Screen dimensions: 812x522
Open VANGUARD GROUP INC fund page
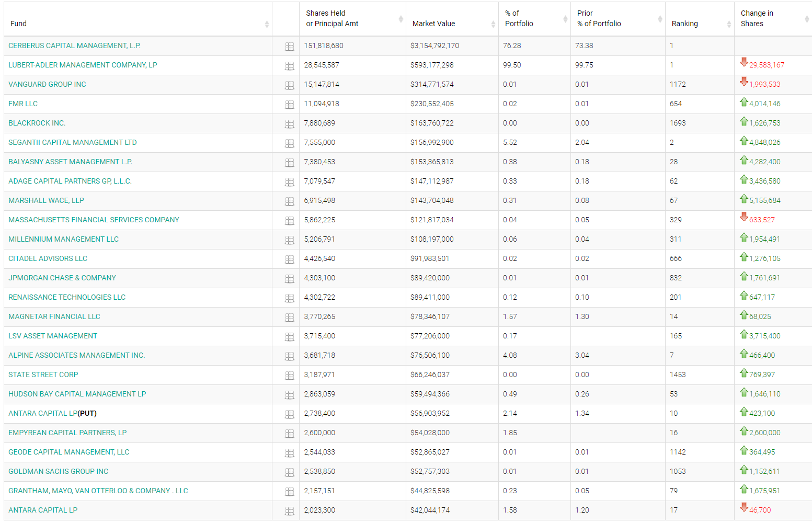(47, 84)
